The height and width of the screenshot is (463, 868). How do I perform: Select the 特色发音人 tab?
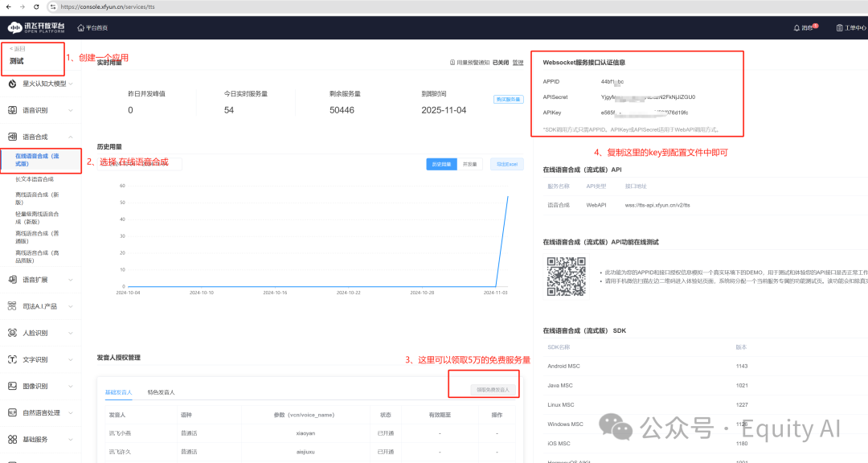161,392
